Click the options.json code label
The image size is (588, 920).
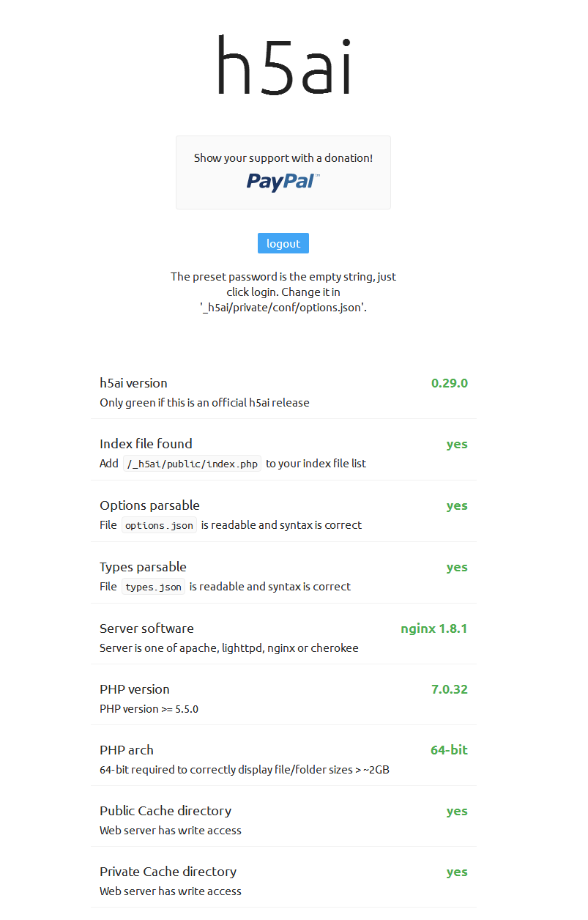tap(159, 525)
